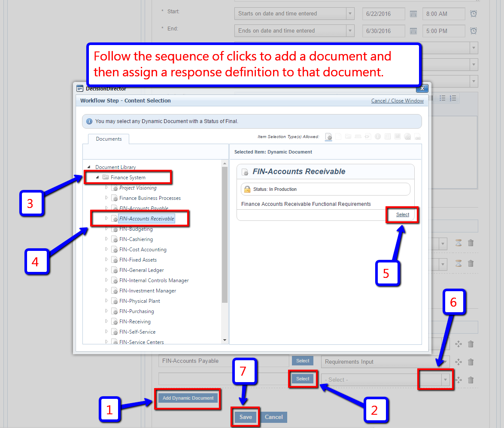Switch to the Documents tab
The image size is (504, 428).
pos(109,139)
